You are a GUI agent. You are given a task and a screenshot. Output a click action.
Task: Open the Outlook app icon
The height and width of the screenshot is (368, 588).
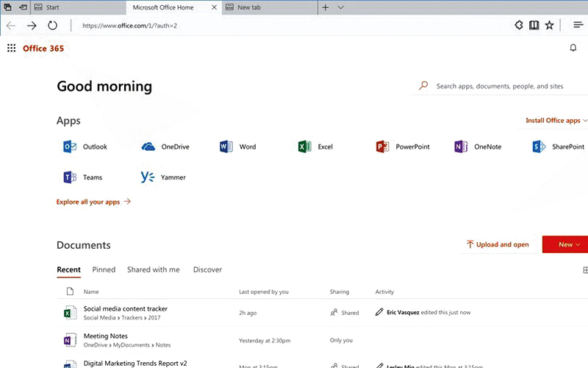[71, 146]
